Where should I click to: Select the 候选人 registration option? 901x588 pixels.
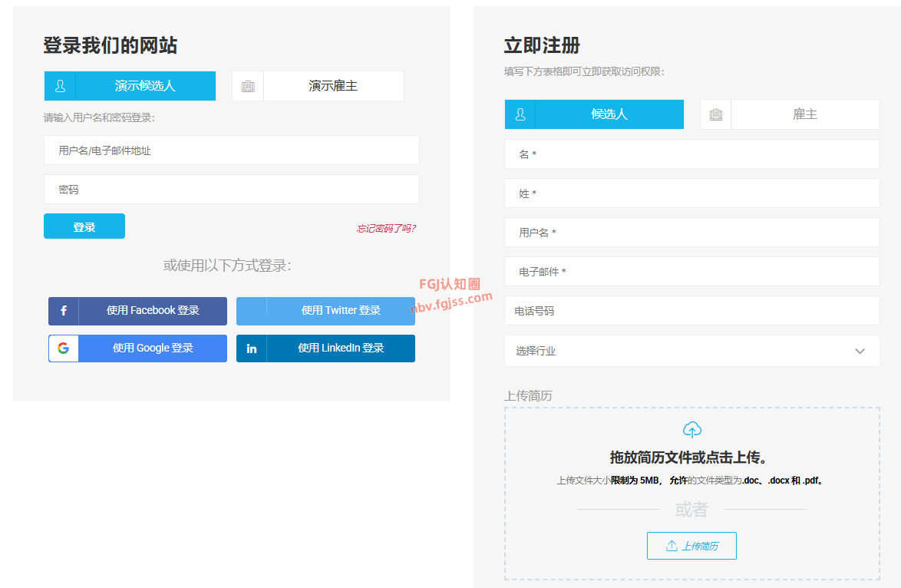point(594,114)
